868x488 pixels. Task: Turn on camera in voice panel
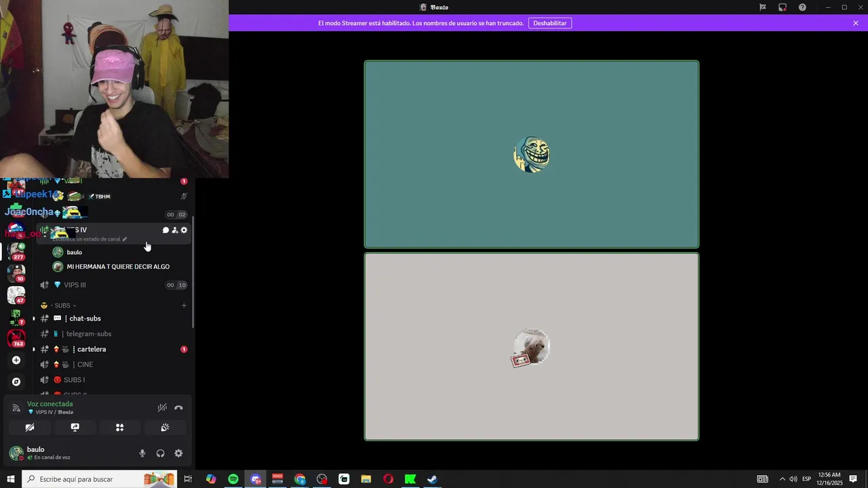(30, 428)
